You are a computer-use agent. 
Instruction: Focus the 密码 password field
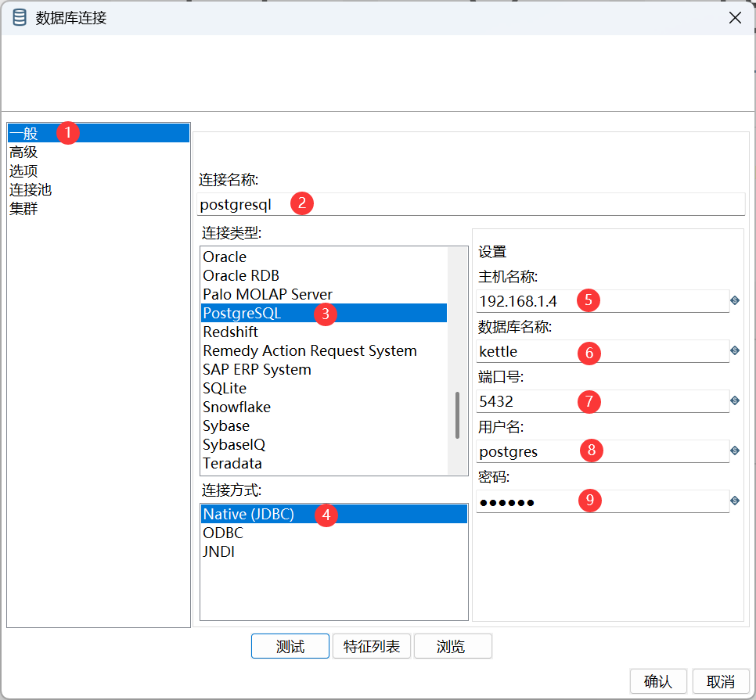pos(603,501)
